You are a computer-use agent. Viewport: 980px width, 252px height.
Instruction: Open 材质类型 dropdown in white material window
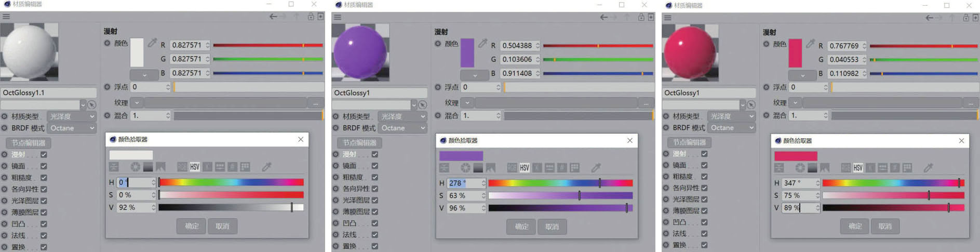[x=72, y=116]
